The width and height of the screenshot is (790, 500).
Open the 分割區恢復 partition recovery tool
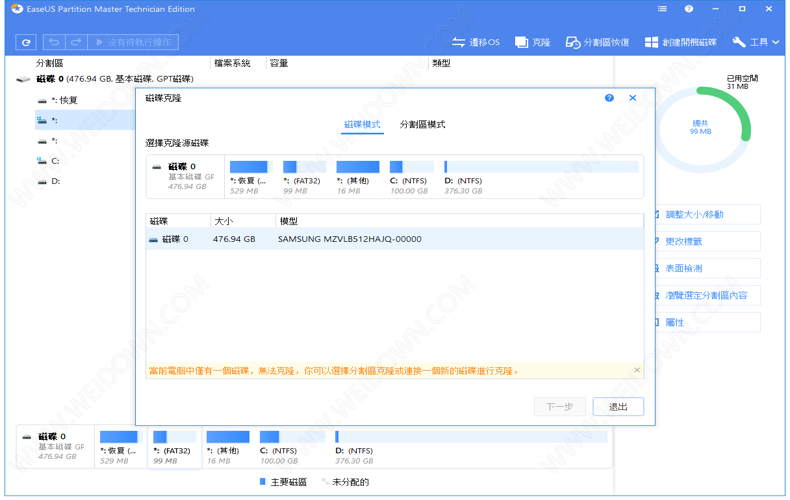598,42
